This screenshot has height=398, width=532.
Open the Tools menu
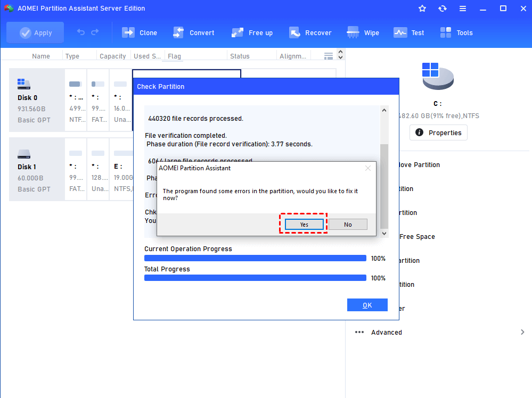(456, 32)
